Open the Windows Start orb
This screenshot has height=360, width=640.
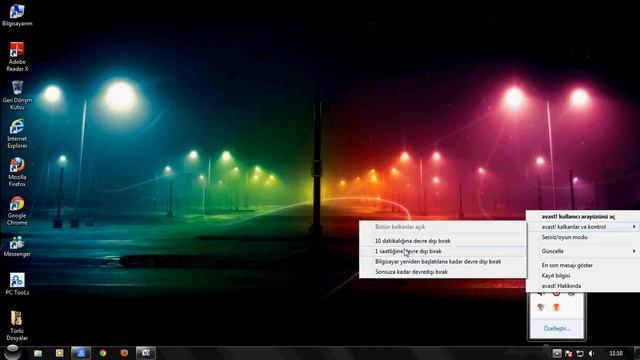click(x=12, y=352)
